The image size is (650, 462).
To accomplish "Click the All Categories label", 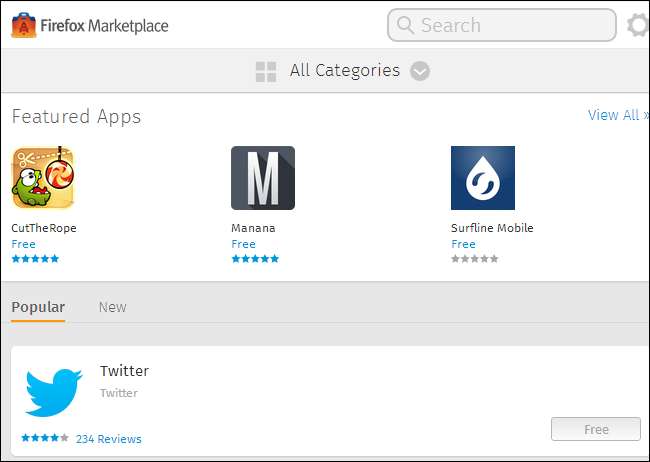I will pyautogui.click(x=344, y=71).
